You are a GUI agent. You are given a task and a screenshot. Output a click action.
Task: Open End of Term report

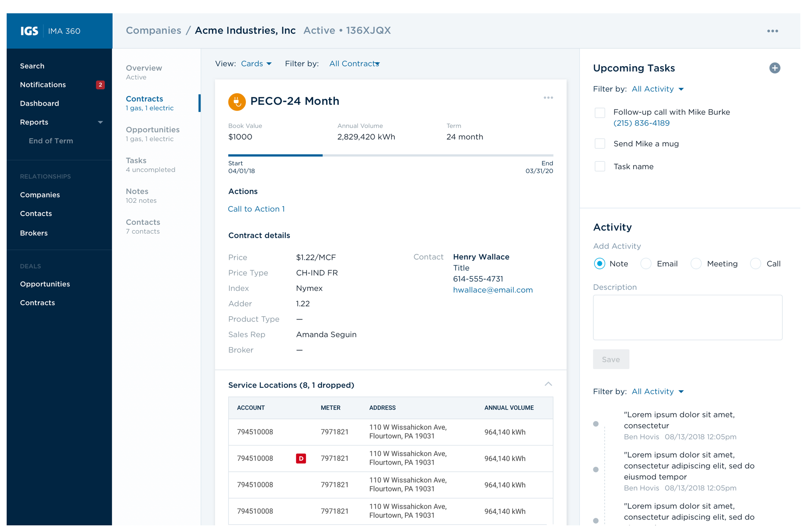point(51,141)
